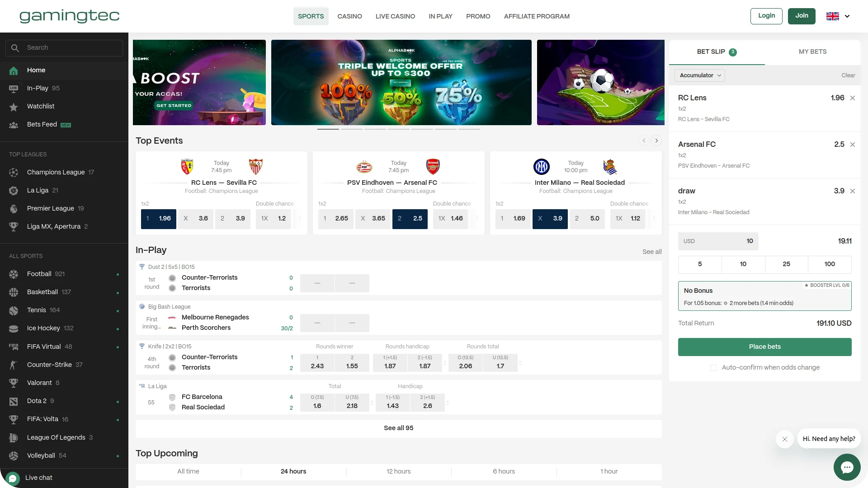This screenshot has height=488, width=868.
Task: Switch to the My Bets tab
Action: click(812, 52)
